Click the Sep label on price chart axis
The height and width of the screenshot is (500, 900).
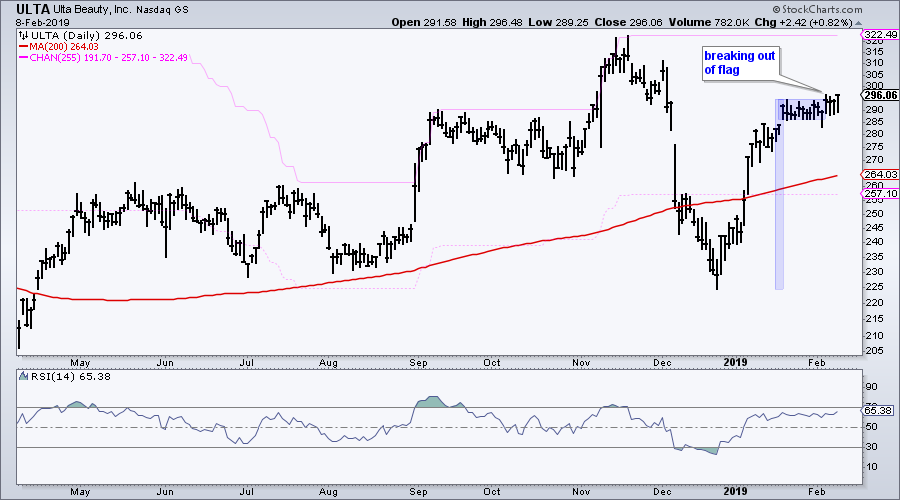click(418, 363)
